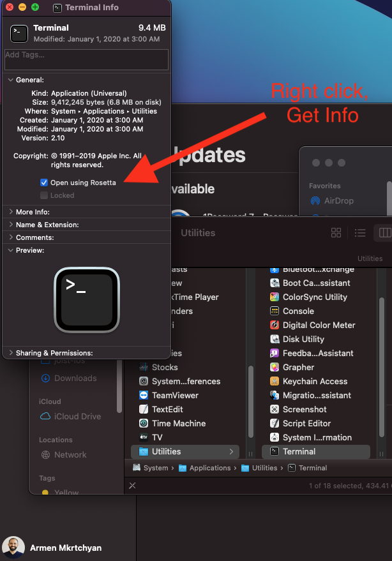Click Utilities in Finder path bar
The width and height of the screenshot is (392, 561).
pyautogui.click(x=260, y=468)
